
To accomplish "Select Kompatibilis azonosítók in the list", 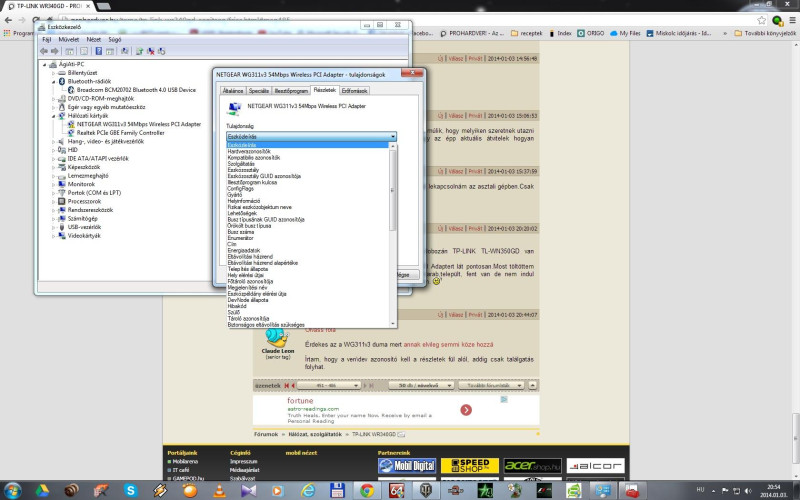I will 308,158.
